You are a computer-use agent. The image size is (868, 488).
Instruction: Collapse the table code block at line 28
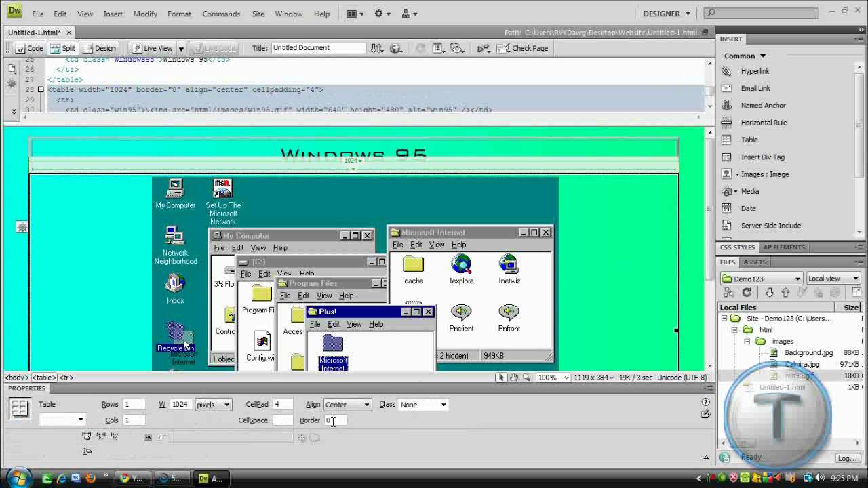41,89
